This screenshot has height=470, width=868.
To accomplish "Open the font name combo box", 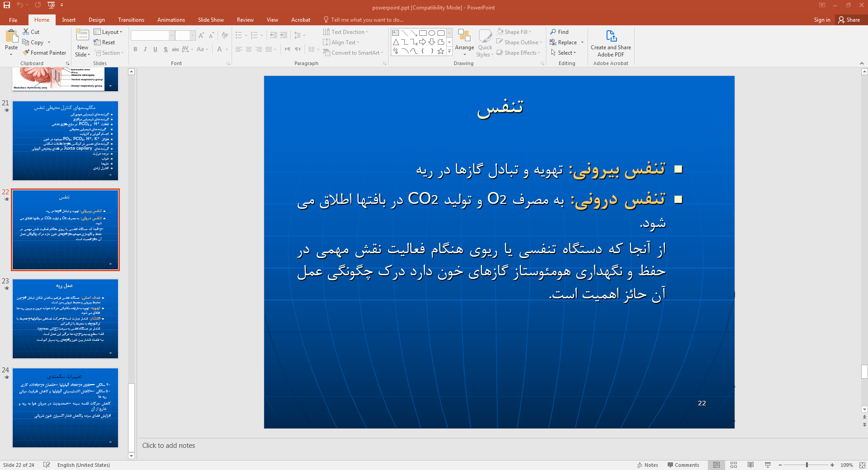I will tap(152, 35).
